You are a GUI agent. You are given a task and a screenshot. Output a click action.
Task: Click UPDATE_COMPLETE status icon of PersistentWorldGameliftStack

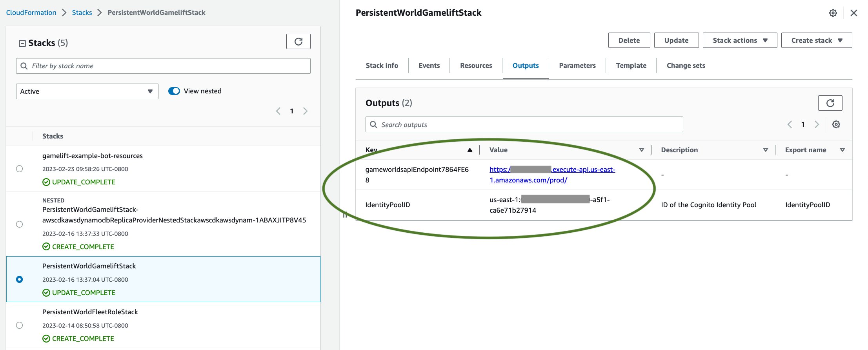(46, 293)
